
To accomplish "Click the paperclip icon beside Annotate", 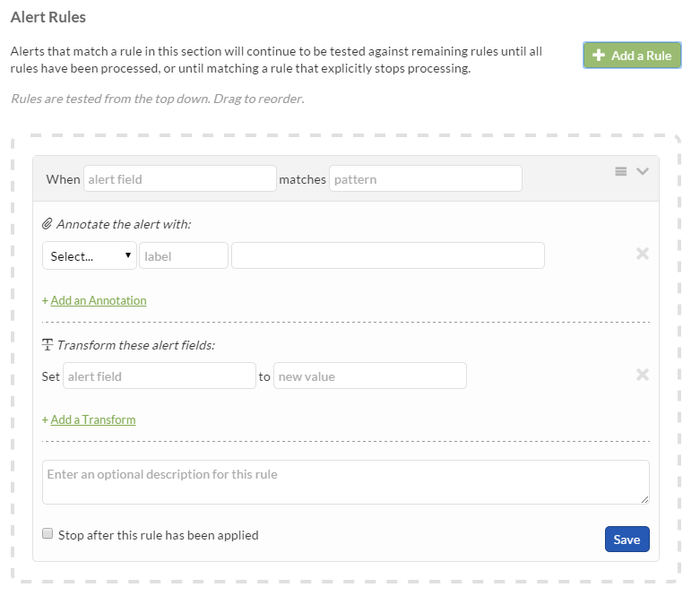I will (48, 224).
